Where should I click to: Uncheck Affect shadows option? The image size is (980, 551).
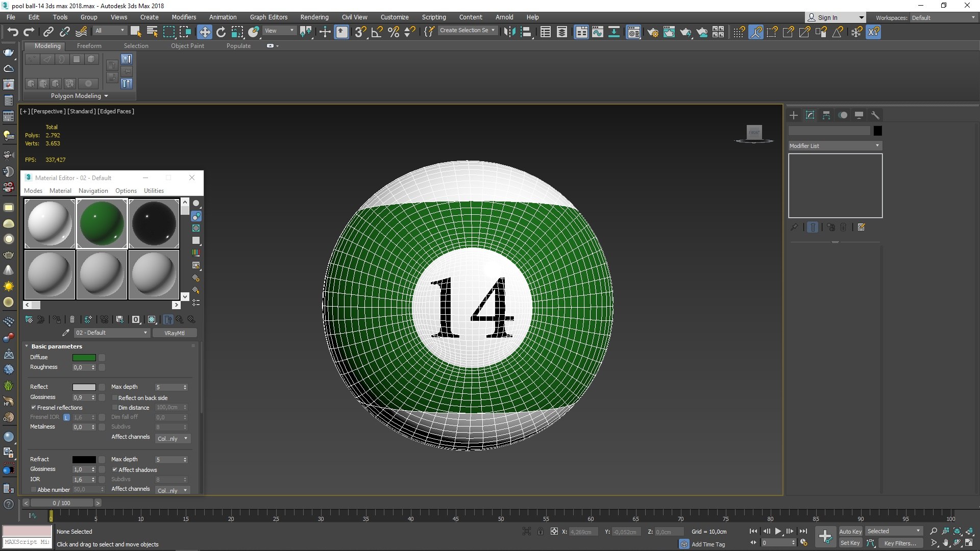[115, 470]
